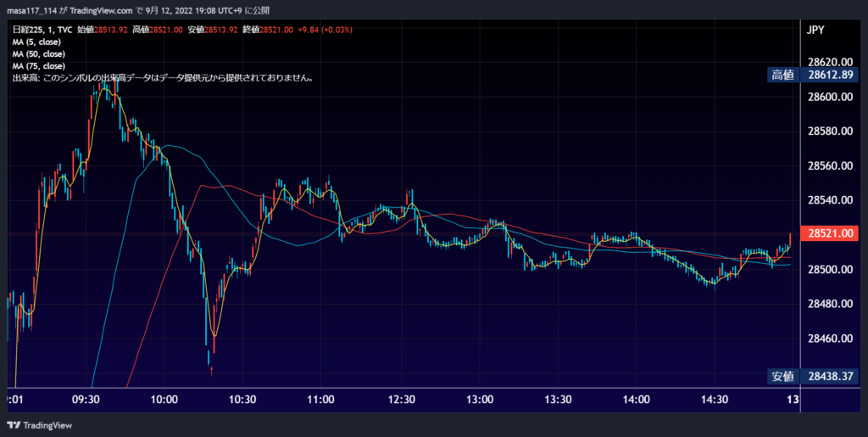868x437 pixels.
Task: Select the MA (75, close) indicator label
Action: tap(39, 66)
